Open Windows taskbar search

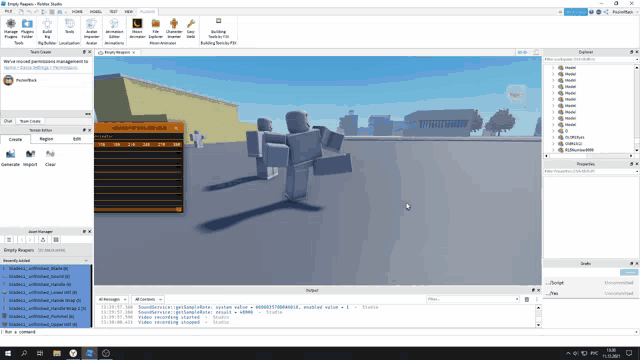pos(24,353)
